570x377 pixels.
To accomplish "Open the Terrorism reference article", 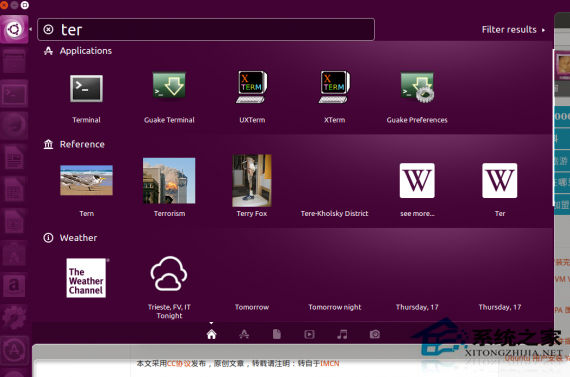I will pos(169,180).
